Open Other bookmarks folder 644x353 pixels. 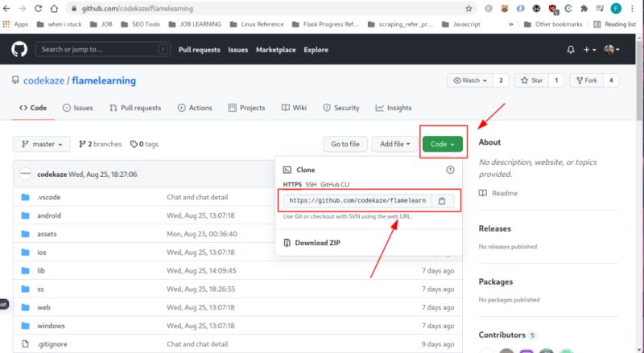pyautogui.click(x=553, y=24)
